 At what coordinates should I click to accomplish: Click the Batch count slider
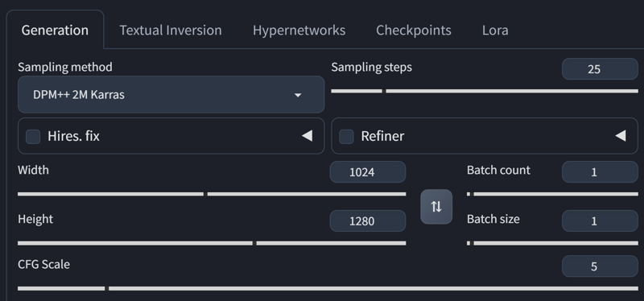pos(552,194)
